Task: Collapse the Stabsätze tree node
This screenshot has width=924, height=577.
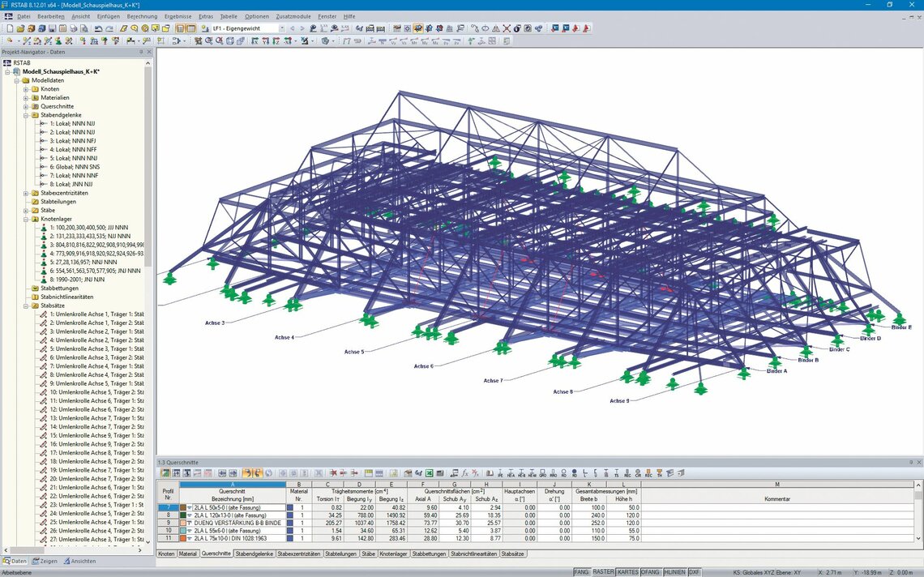Action: tap(26, 306)
